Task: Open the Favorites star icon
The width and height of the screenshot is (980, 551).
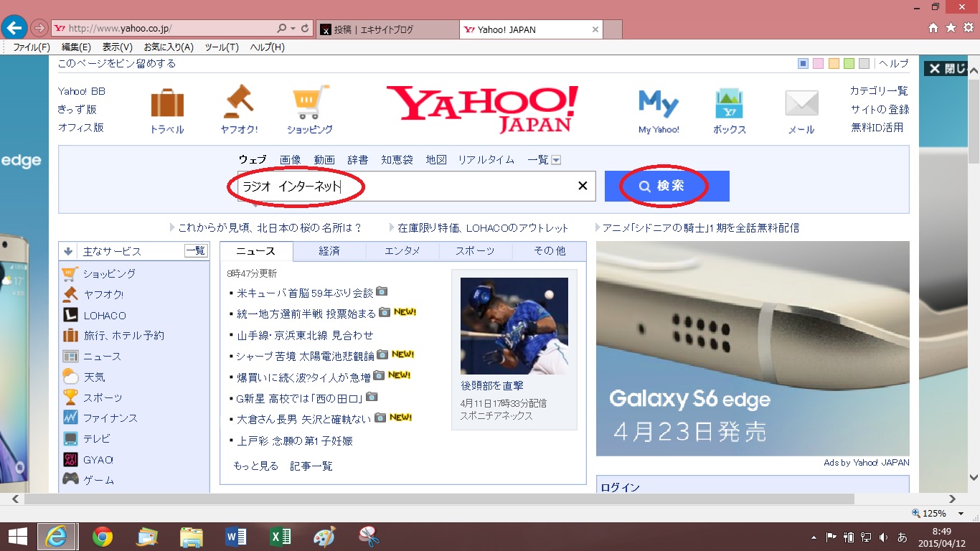Action: (x=951, y=28)
